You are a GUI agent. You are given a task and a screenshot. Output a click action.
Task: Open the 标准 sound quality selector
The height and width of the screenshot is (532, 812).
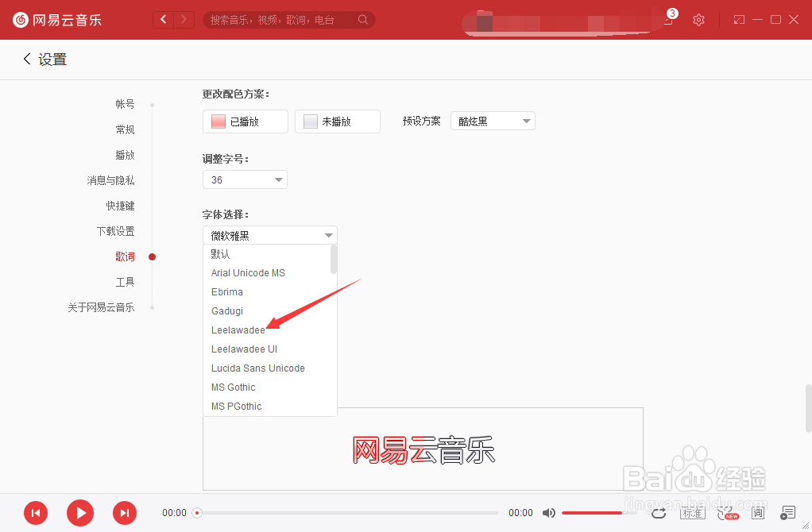pos(692,513)
